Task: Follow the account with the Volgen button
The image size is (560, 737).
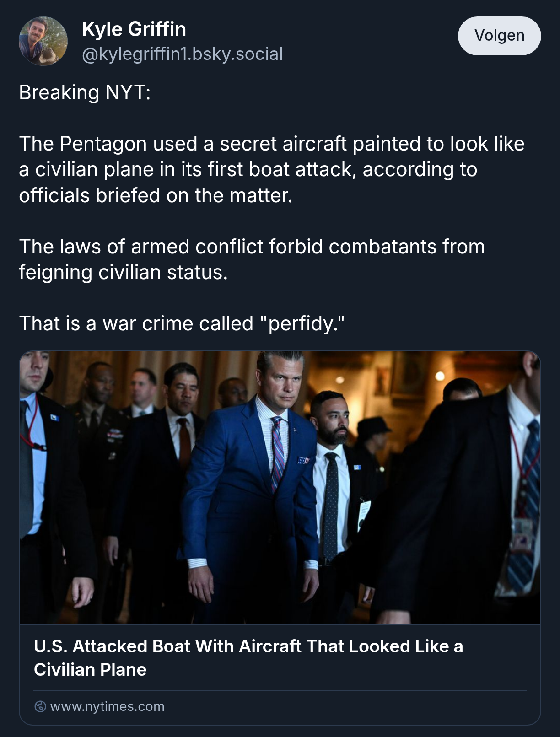Action: 499,36
